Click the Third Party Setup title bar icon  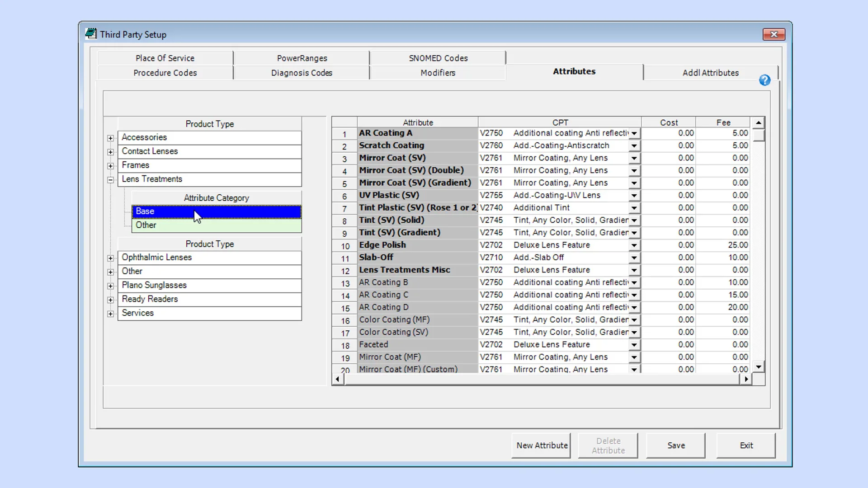(91, 34)
